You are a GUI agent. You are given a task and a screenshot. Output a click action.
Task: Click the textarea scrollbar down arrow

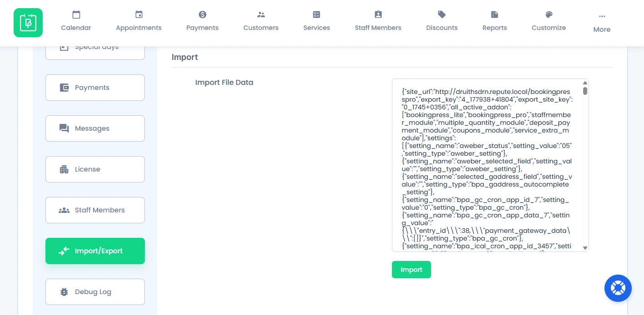click(585, 248)
